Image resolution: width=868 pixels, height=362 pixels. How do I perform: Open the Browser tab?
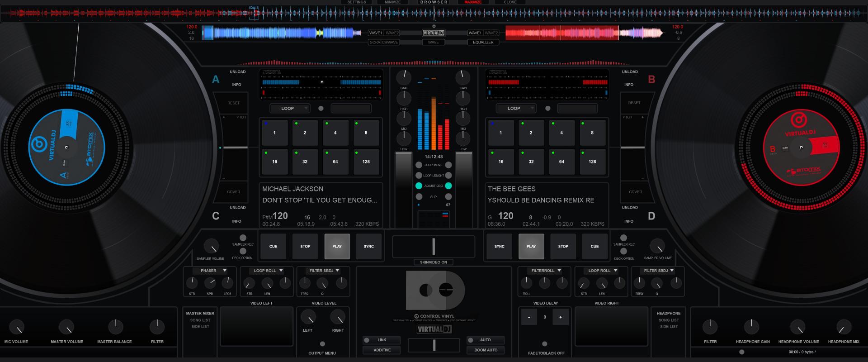[434, 2]
